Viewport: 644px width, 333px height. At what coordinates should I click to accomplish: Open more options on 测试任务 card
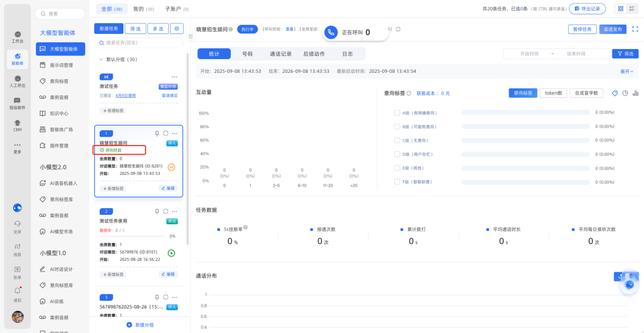pos(174,77)
